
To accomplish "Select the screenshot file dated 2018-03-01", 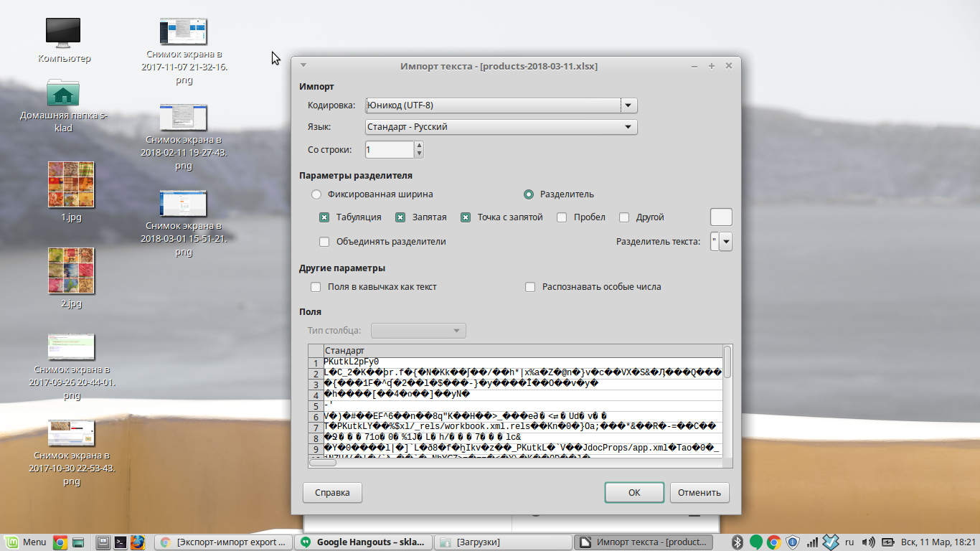I will point(184,203).
